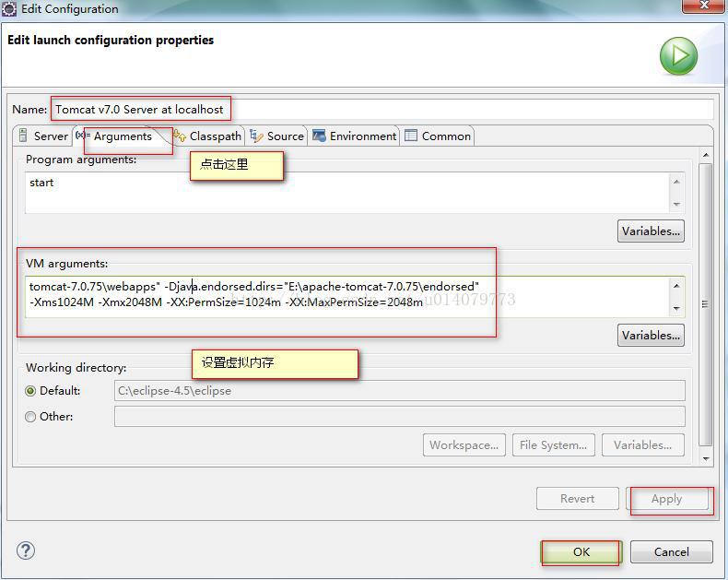Open help via question mark icon
The image size is (728, 580).
pos(26,550)
